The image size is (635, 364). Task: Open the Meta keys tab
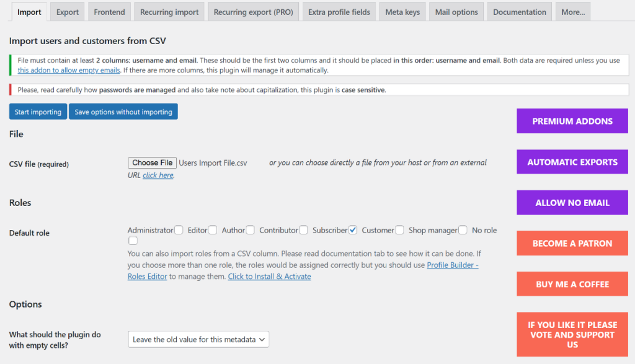(x=402, y=11)
